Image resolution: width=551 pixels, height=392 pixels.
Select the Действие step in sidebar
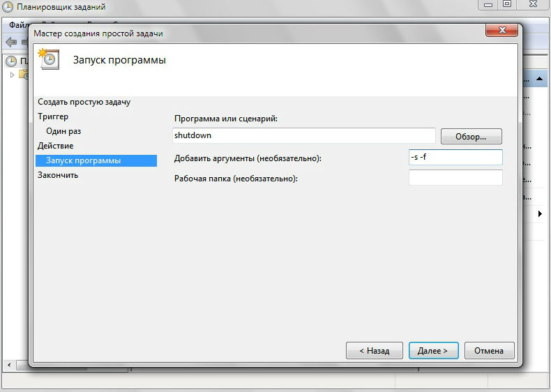55,146
